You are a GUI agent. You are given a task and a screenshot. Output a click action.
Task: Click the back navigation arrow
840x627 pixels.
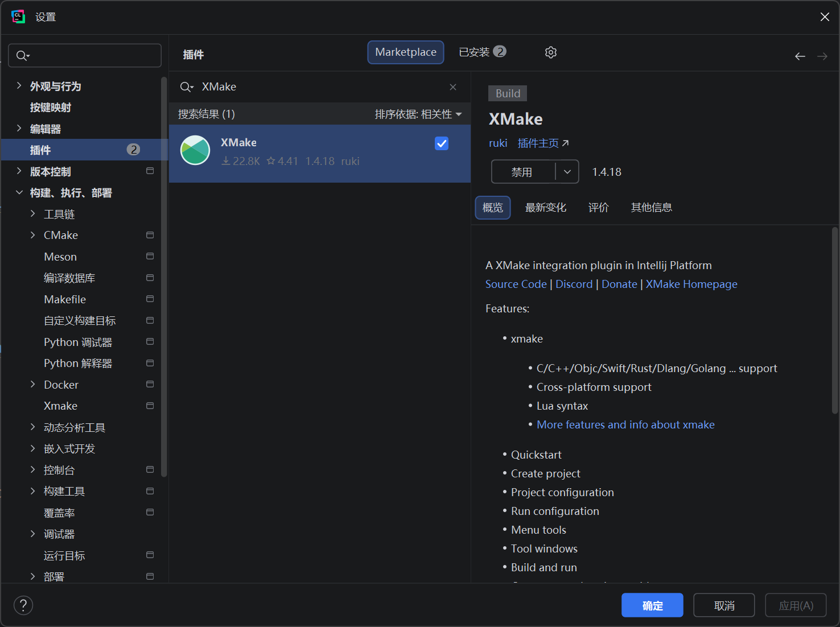click(800, 56)
